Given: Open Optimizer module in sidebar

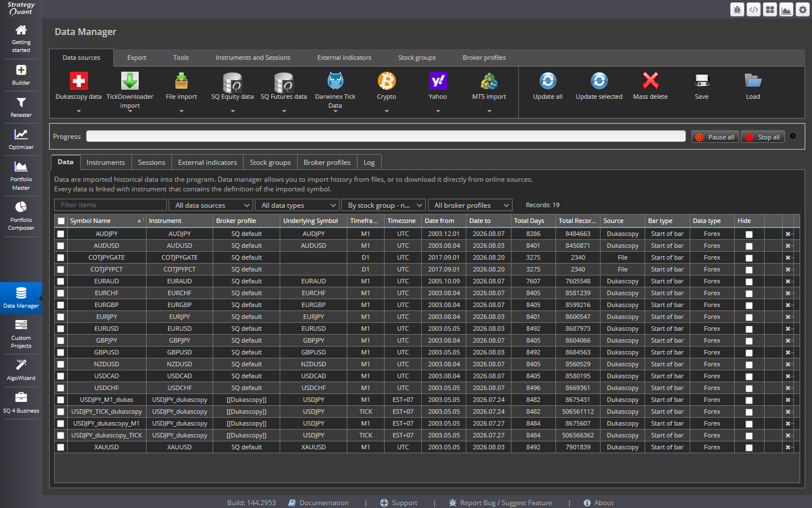Looking at the screenshot, I should [21, 139].
